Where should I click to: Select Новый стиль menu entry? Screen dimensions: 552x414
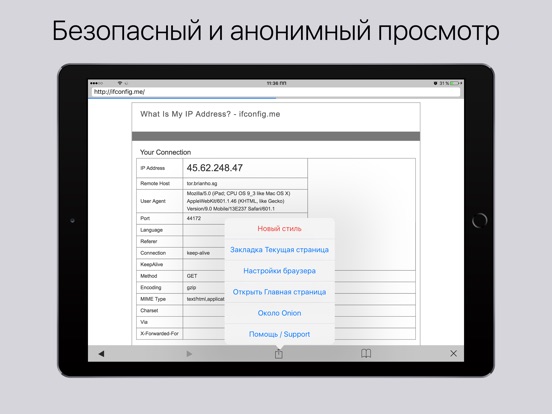click(x=279, y=228)
